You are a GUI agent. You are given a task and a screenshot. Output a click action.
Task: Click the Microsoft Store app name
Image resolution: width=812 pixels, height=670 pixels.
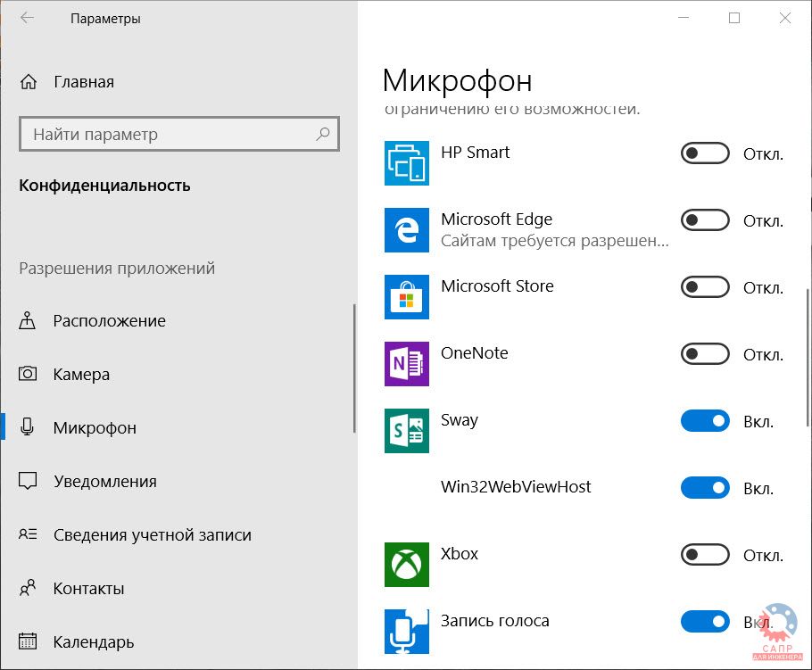click(x=497, y=285)
